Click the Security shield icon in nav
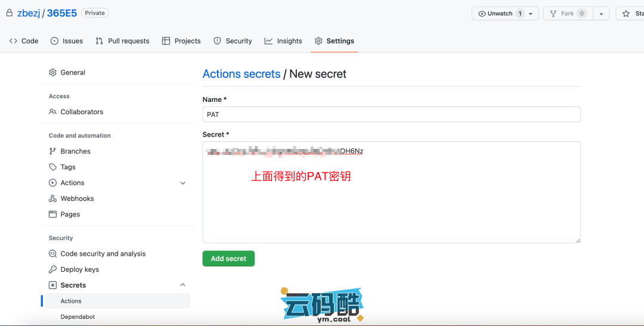The width and height of the screenshot is (644, 326). coord(218,41)
